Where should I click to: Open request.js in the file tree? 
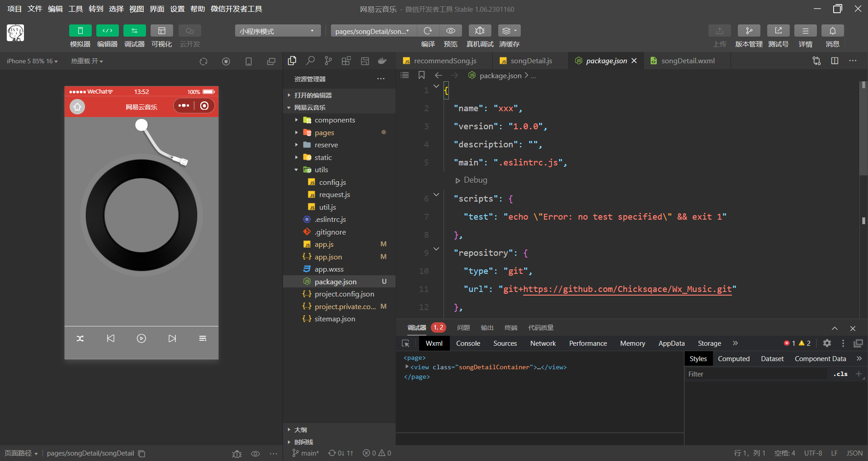335,194
